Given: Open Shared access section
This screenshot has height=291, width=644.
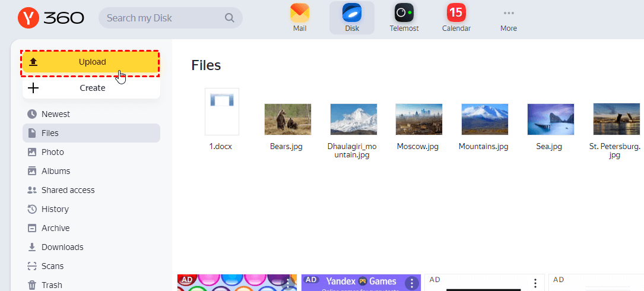Looking at the screenshot, I should click(91, 190).
